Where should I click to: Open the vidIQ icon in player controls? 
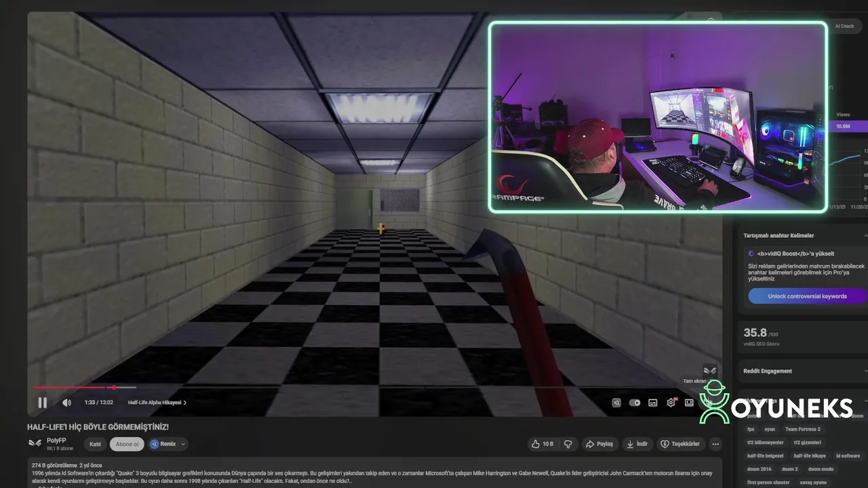click(616, 403)
